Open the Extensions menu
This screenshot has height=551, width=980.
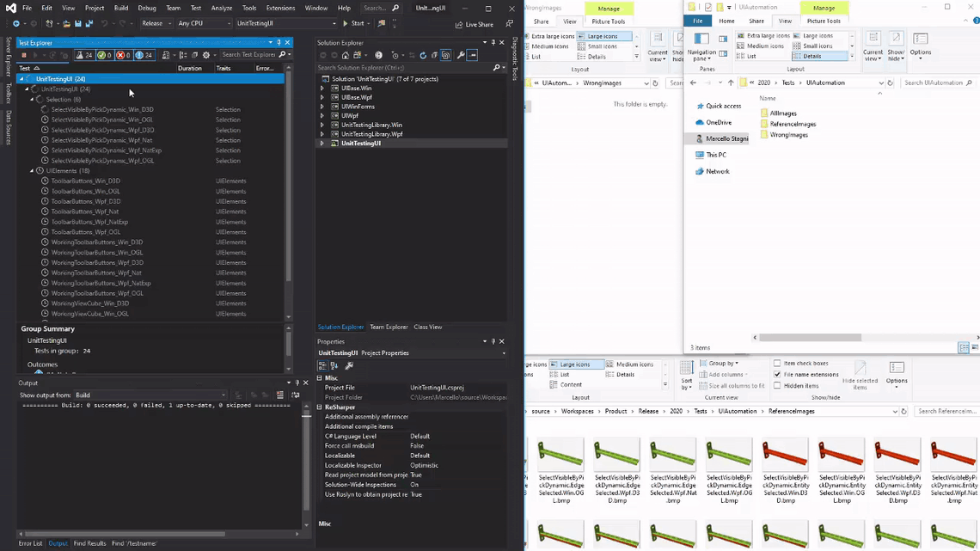tap(280, 8)
